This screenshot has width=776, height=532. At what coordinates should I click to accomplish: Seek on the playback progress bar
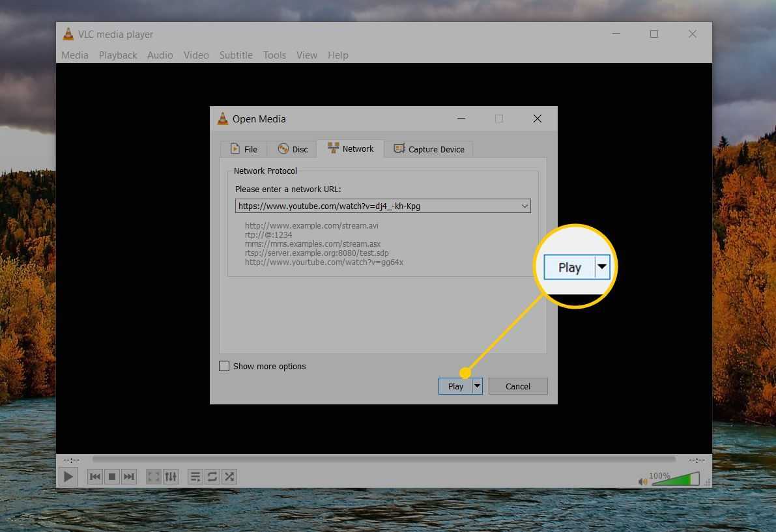coord(384,460)
